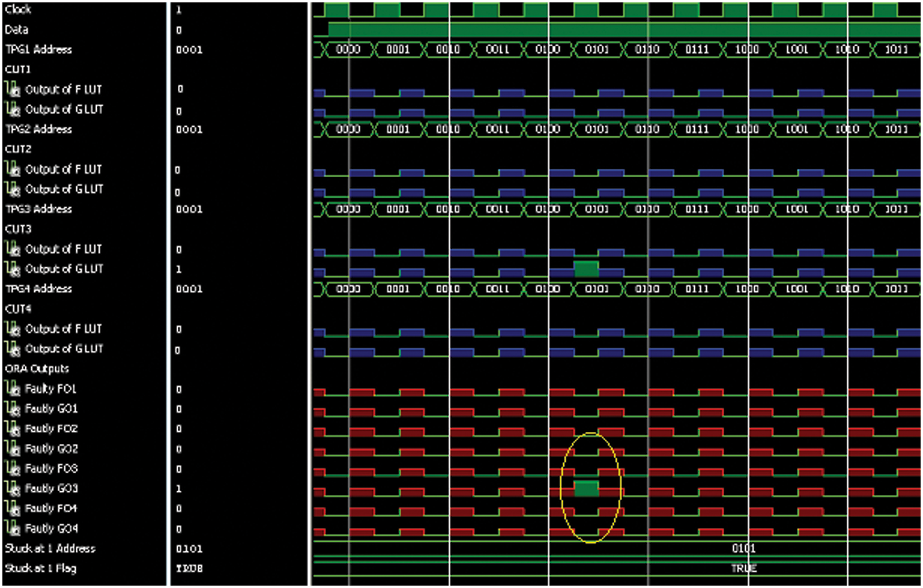Click the signal icon beside Faulty FO2

click(13, 429)
